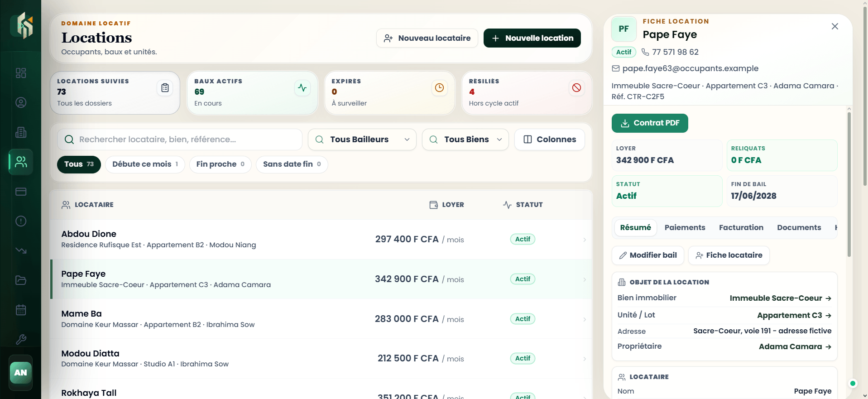Open the user profile icon in sidebar
This screenshot has height=399, width=868.
(x=21, y=102)
